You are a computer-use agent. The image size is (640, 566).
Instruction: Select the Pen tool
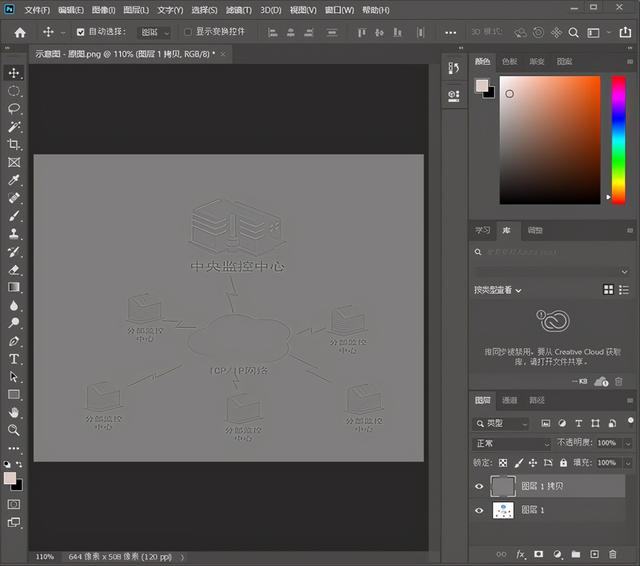pyautogui.click(x=14, y=341)
